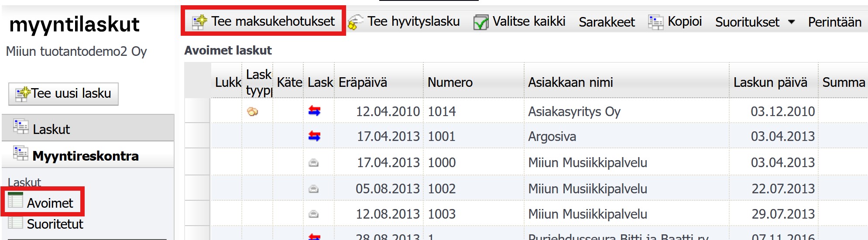Click the delivery icon in row 1002
The width and height of the screenshot is (868, 240).
[313, 189]
